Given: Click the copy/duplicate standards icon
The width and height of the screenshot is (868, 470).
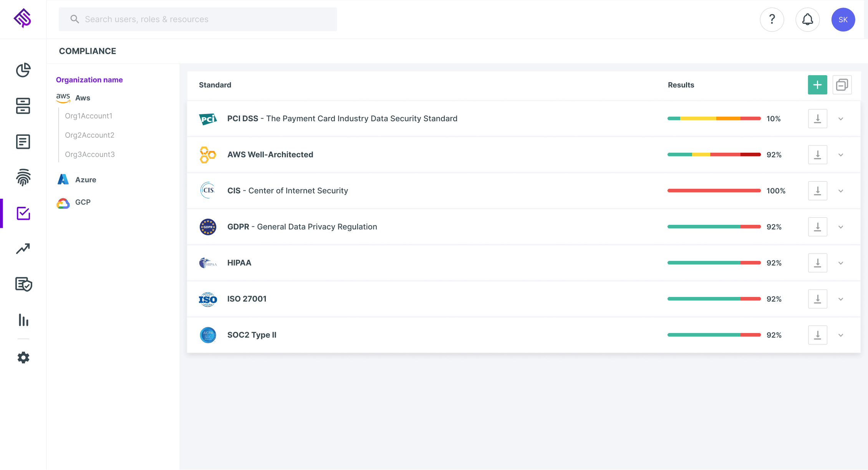Looking at the screenshot, I should pos(842,85).
